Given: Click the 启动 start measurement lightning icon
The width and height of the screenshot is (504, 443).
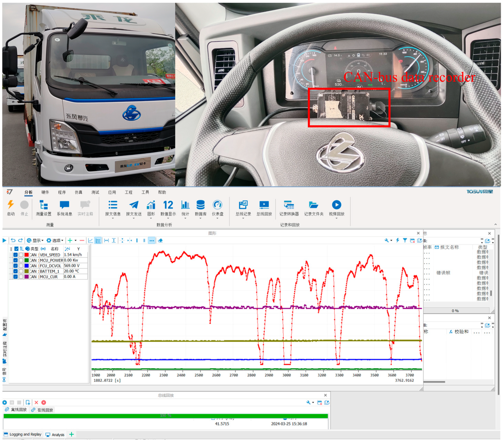Looking at the screenshot, I should (11, 205).
